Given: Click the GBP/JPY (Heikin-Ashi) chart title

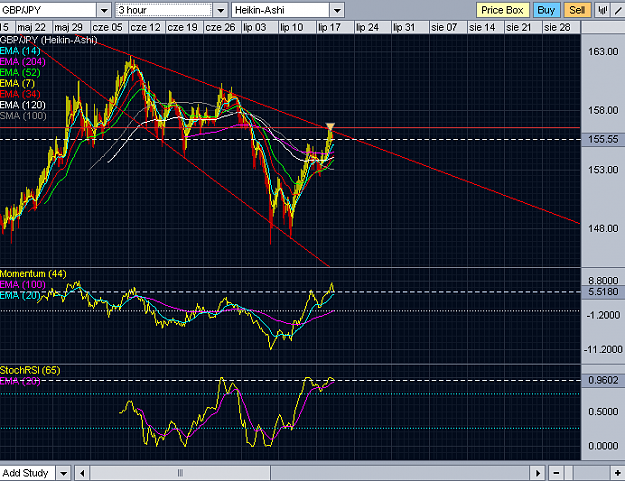Looking at the screenshot, I should pyautogui.click(x=48, y=40).
